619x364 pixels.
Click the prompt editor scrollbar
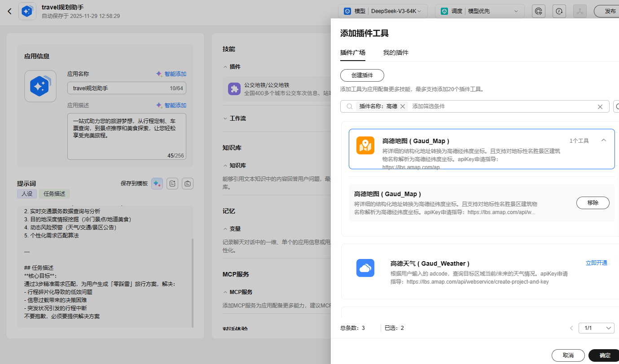click(x=193, y=283)
